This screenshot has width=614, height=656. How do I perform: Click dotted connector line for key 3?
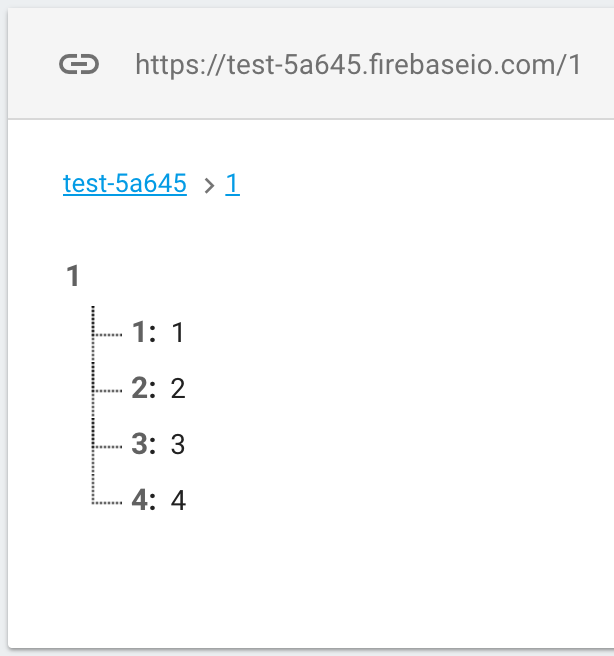[x=107, y=447]
